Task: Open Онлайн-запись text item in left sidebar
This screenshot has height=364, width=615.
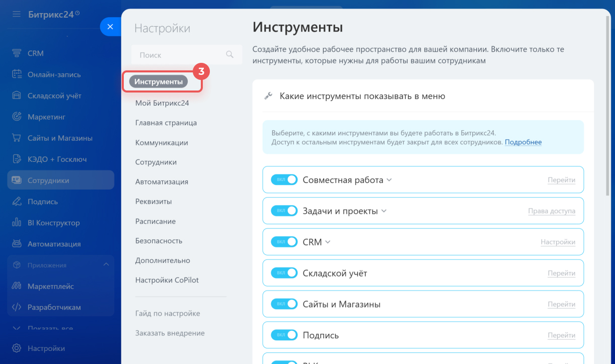Action: pyautogui.click(x=54, y=74)
